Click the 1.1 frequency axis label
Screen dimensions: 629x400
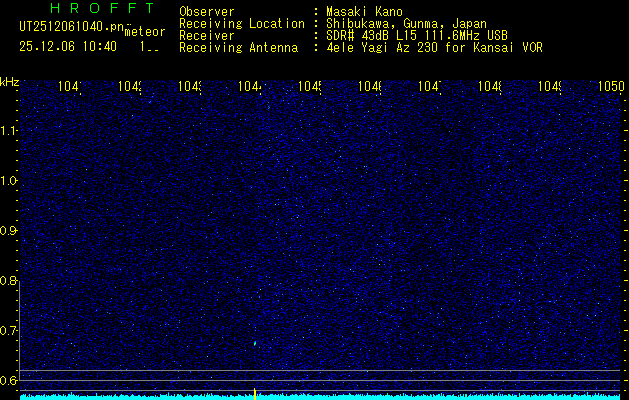[9, 130]
